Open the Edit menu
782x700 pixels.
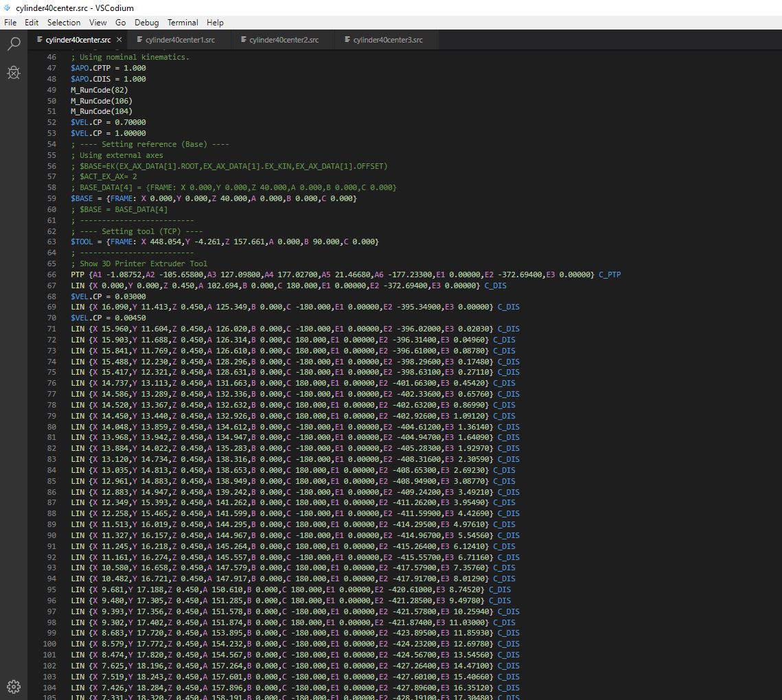click(32, 23)
